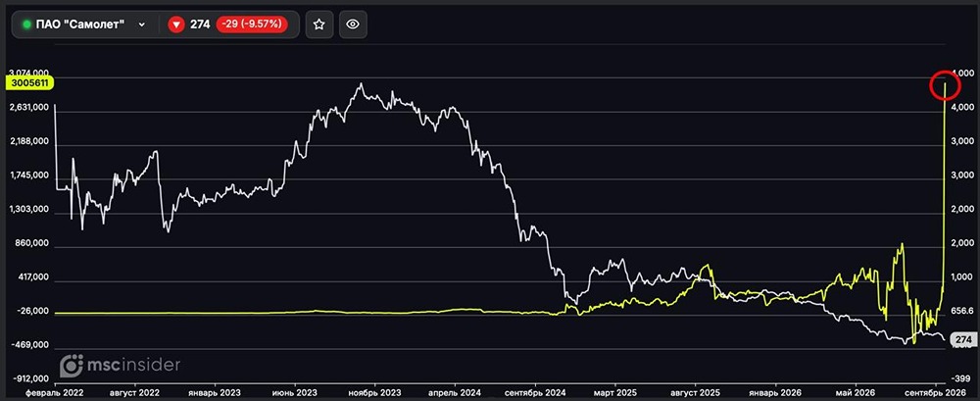
Task: Click the -469,000 left axis label
Action: 31,345
